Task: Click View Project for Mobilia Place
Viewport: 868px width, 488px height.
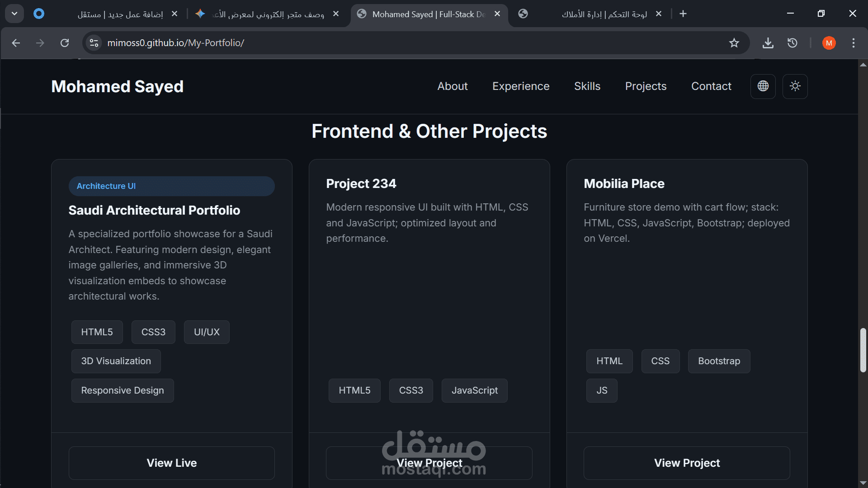Action: [687, 463]
